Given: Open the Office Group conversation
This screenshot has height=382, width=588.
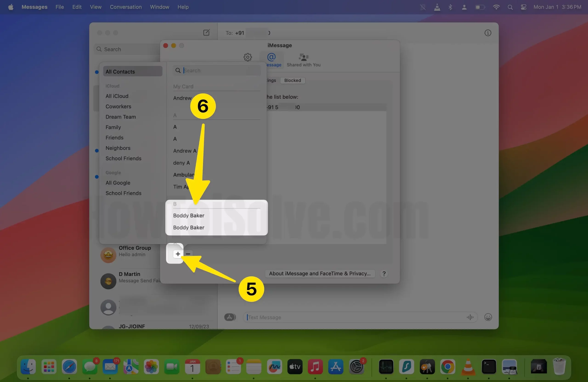Looking at the screenshot, I should tap(135, 251).
